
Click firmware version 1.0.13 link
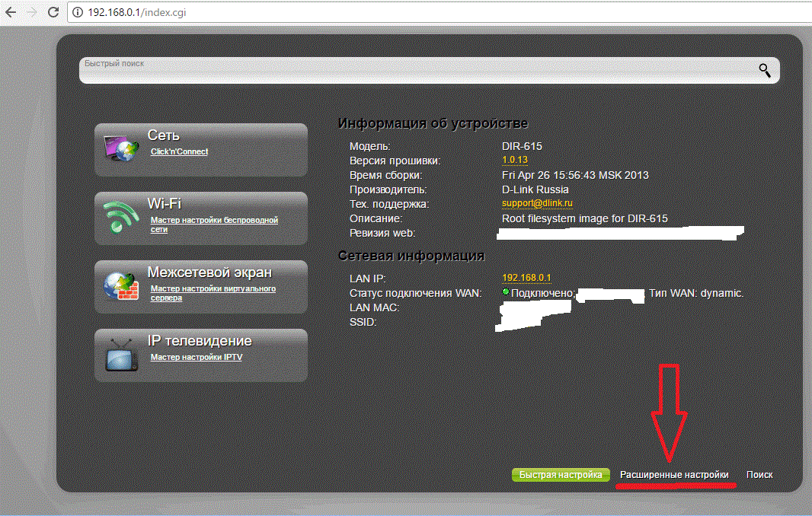[515, 160]
